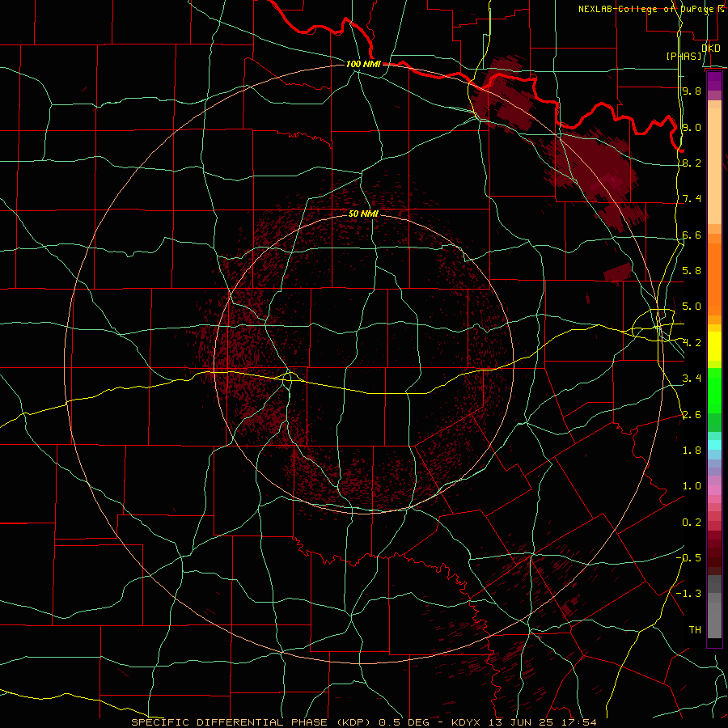This screenshot has height=728, width=728.
Task: Click the 2.6 value on the color scale
Action: [692, 415]
